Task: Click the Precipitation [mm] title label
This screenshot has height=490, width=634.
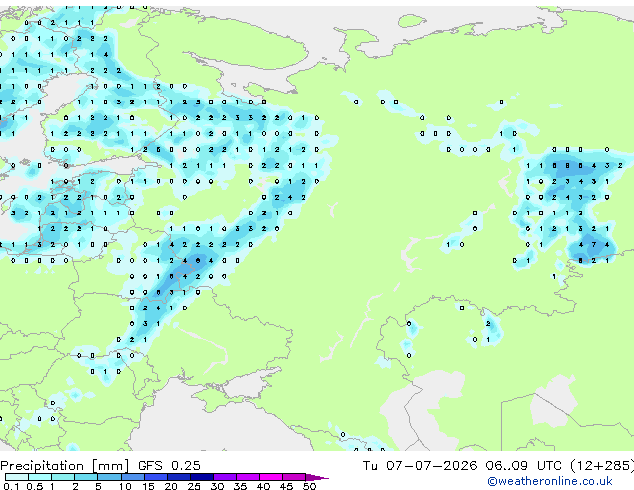Action: pos(65,466)
